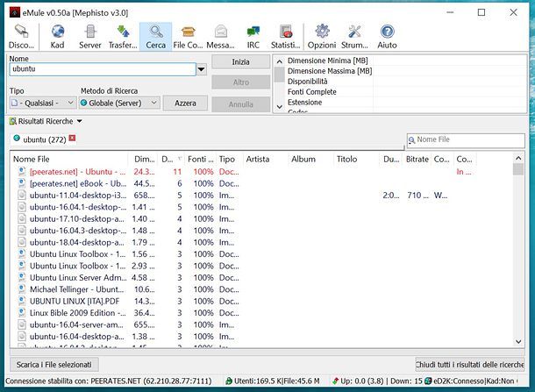Select Ubuntu Linux Server Adm... result row
The height and width of the screenshot is (392, 535).
[261, 278]
